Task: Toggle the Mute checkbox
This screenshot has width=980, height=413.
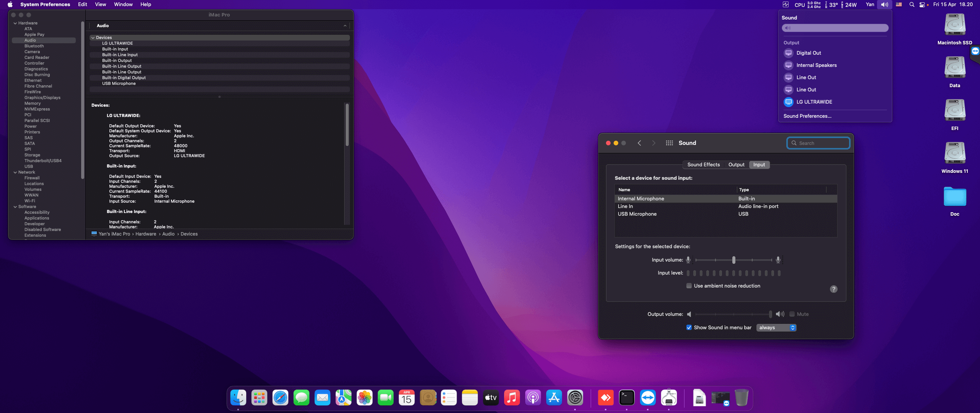Action: [x=792, y=314]
